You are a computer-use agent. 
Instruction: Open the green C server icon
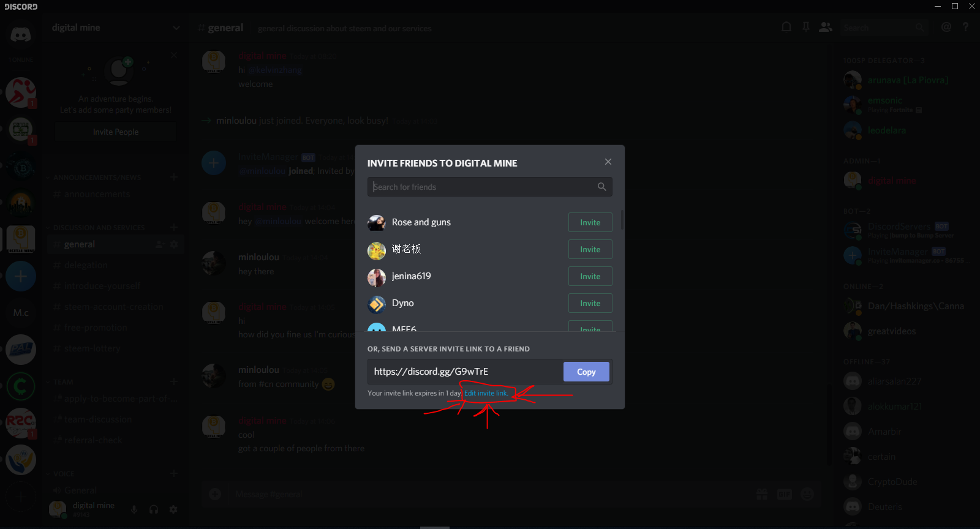pyautogui.click(x=21, y=386)
